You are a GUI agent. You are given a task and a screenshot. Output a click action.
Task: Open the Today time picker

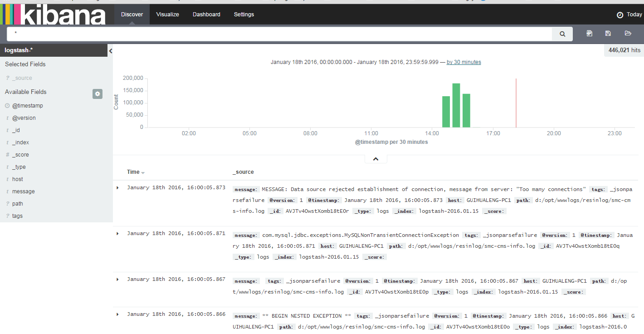(x=629, y=15)
